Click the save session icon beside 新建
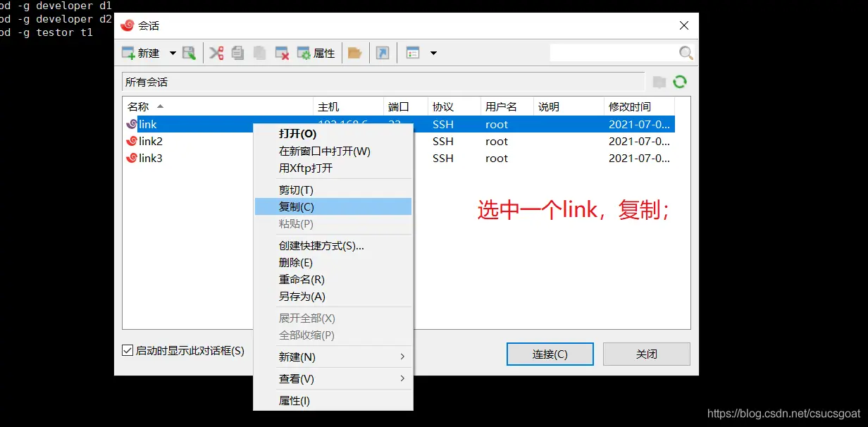Viewport: 868px width, 427px height. pos(189,53)
